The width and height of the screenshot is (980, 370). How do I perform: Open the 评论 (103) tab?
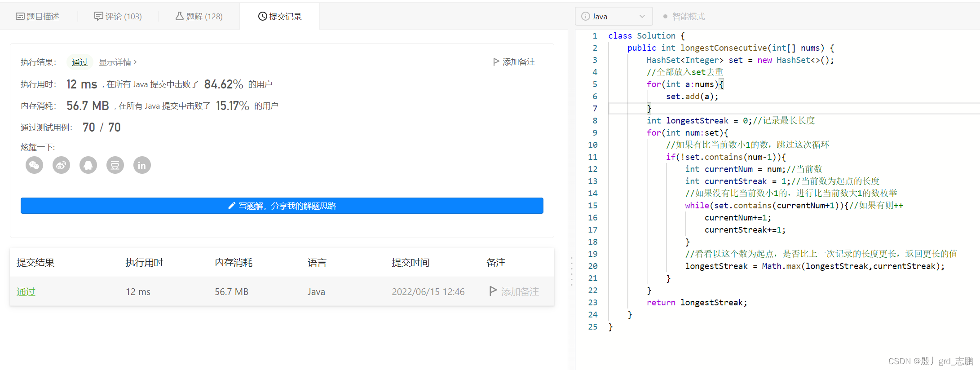(118, 16)
